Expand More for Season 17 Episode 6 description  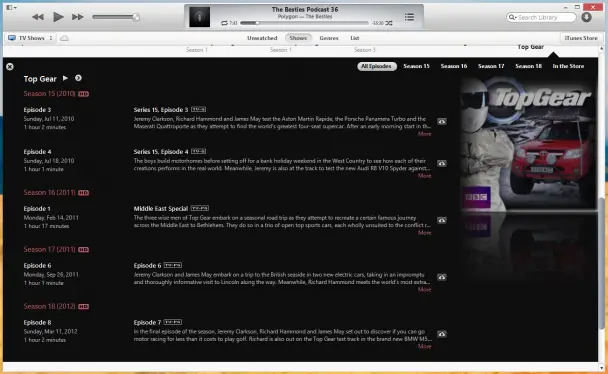pyautogui.click(x=425, y=290)
